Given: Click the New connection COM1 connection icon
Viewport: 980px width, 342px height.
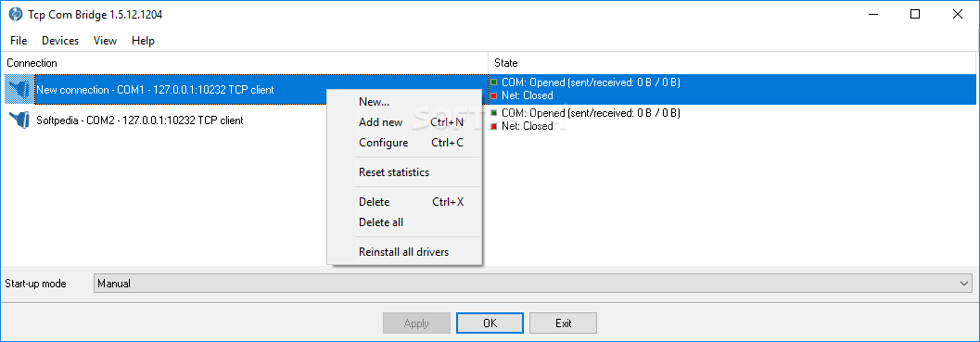Looking at the screenshot, I should pos(19,89).
